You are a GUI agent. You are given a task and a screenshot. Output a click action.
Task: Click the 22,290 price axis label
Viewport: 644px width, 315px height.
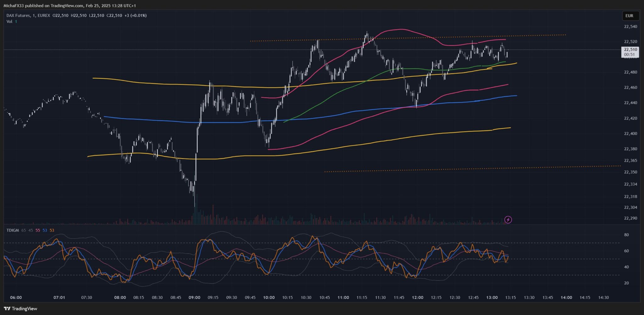[630, 218]
